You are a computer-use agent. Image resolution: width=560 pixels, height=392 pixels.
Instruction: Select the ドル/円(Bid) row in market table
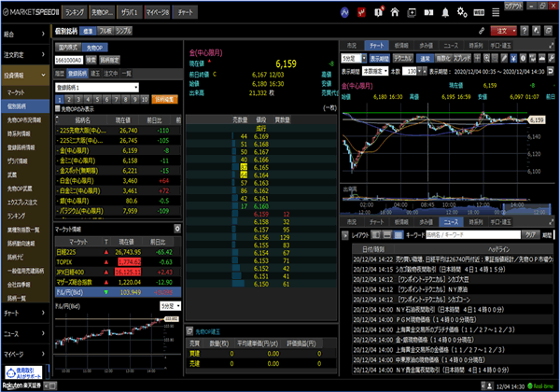coord(118,292)
